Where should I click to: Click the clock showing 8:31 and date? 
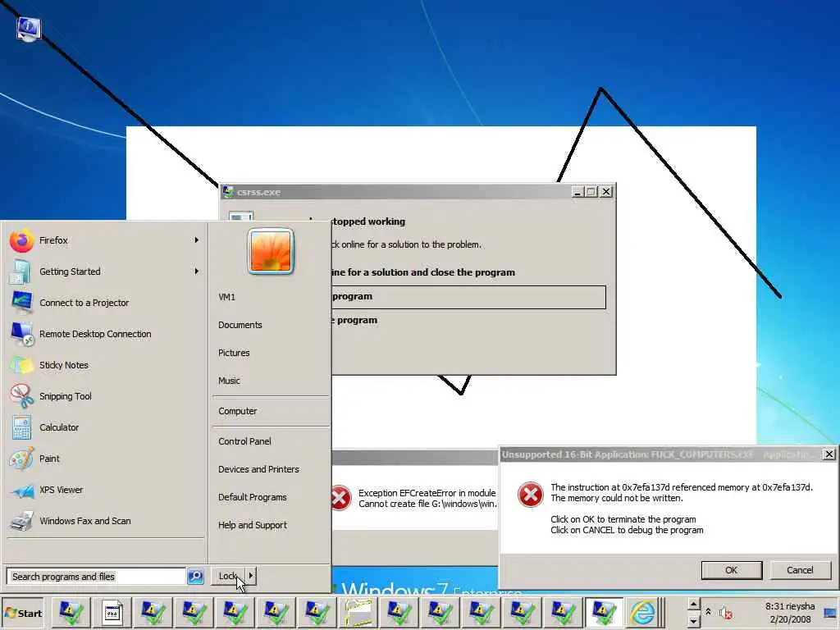click(x=790, y=612)
